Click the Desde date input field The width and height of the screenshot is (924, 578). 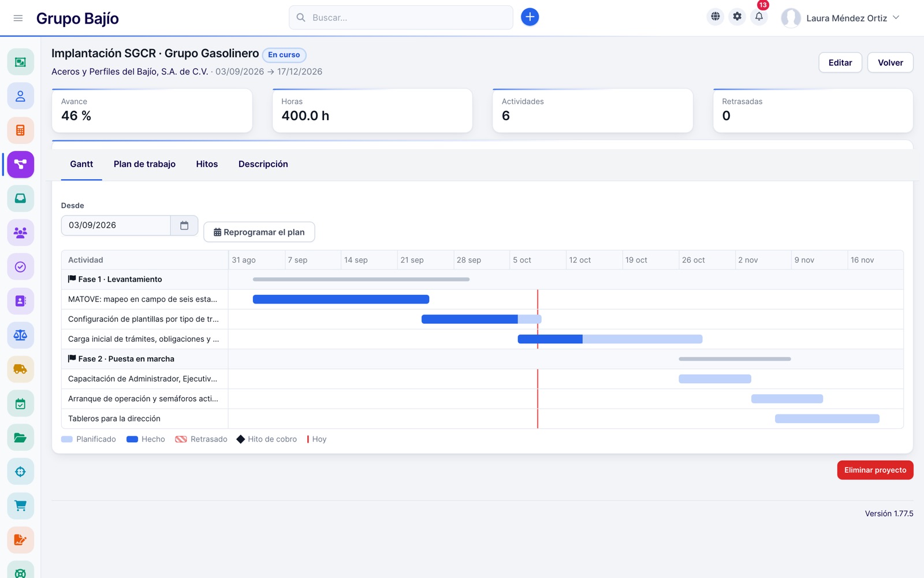click(116, 225)
